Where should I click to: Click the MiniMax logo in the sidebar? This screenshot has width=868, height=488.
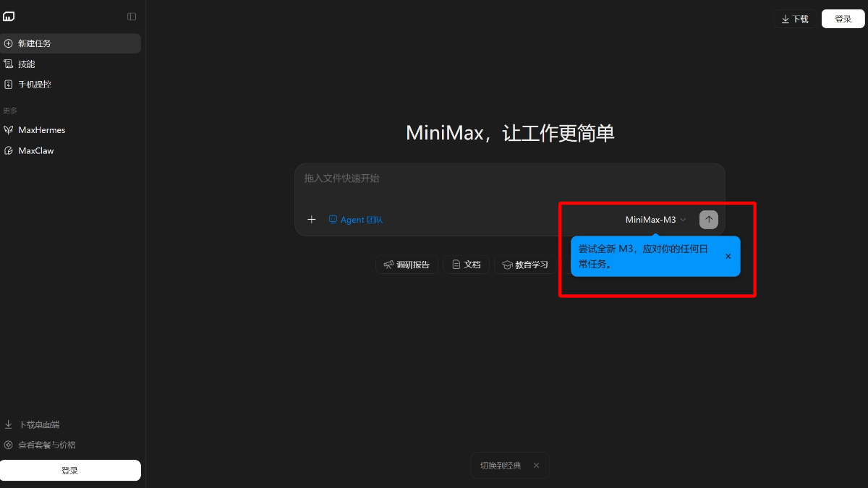point(9,17)
